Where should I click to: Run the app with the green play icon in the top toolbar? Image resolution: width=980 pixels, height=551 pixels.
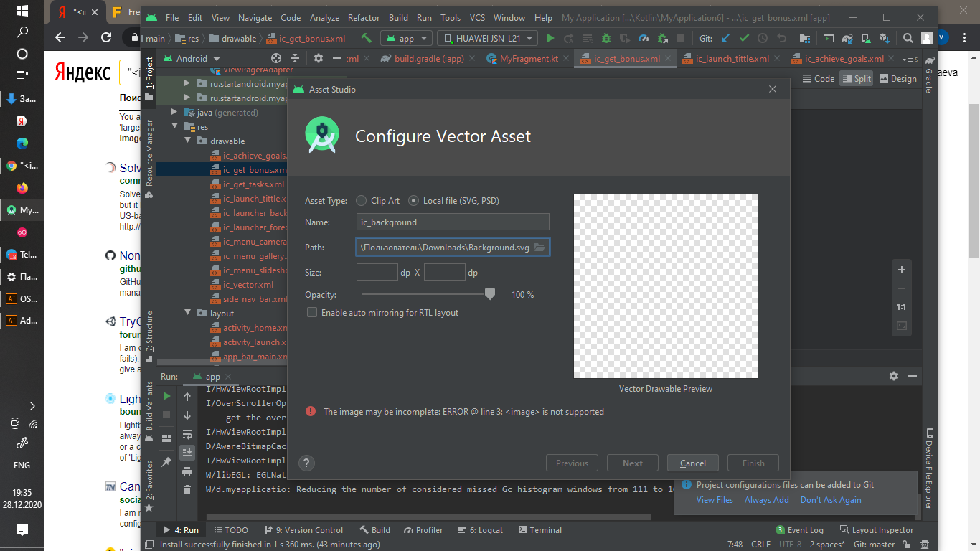(x=550, y=39)
